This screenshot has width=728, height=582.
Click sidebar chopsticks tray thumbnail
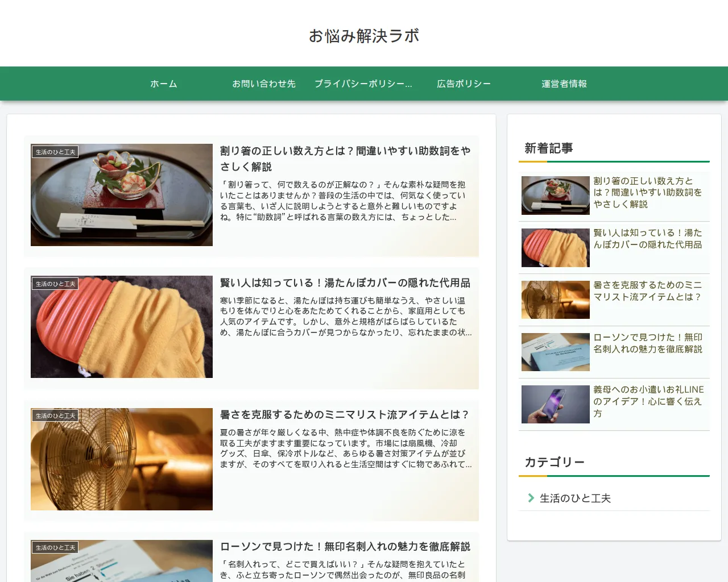[x=556, y=196]
